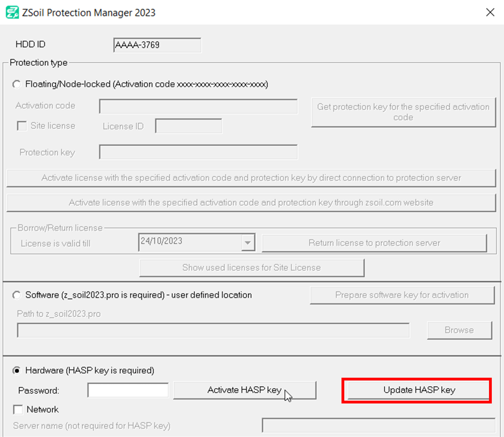The height and width of the screenshot is (437, 504).
Task: Click the Activation code input field
Action: (198, 106)
